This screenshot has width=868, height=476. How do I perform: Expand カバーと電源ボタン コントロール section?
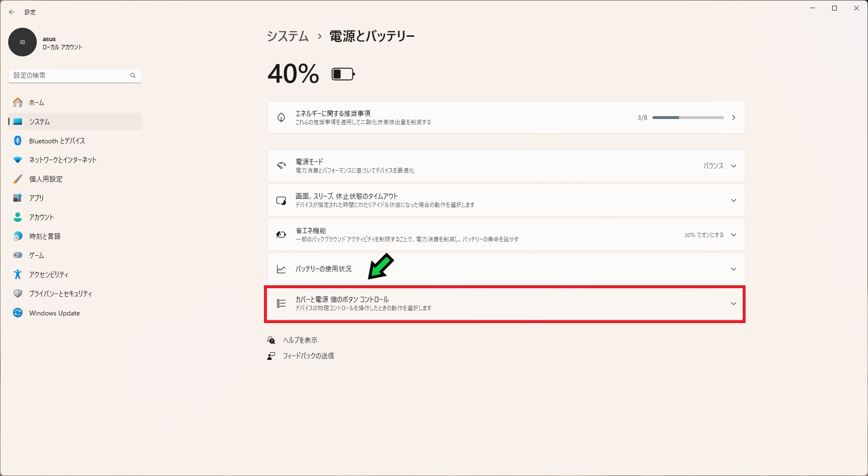733,303
